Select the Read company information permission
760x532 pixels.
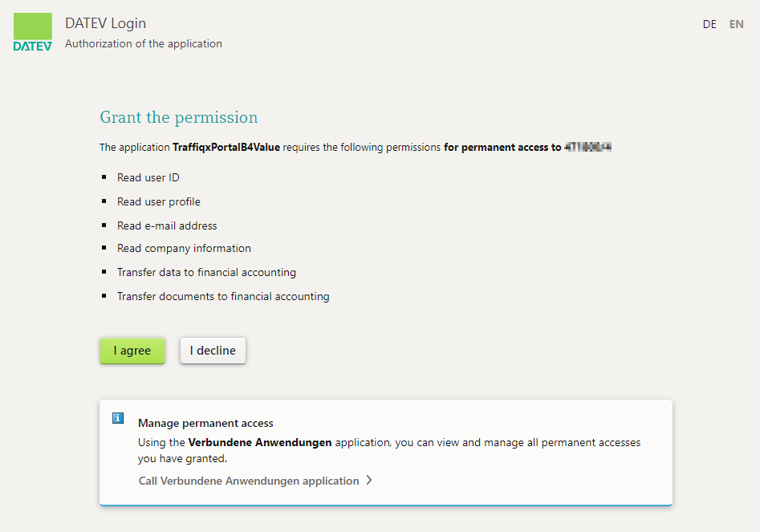[184, 248]
